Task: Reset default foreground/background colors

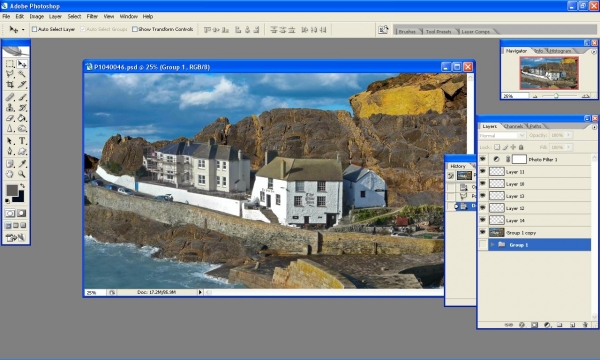Action: click(x=8, y=200)
